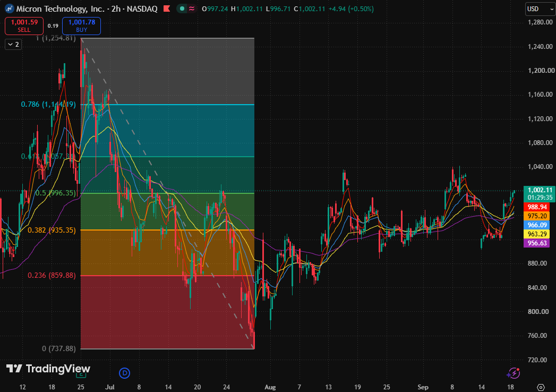This screenshot has width=556, height=392.
Task: Click the blue 966.09 moving average price label
Action: pos(536,225)
